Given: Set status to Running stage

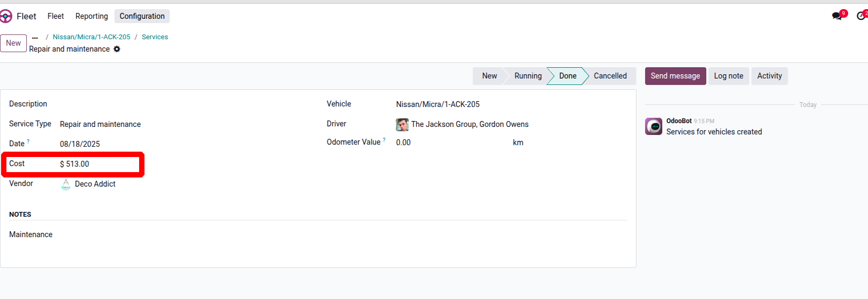Looking at the screenshot, I should (528, 76).
